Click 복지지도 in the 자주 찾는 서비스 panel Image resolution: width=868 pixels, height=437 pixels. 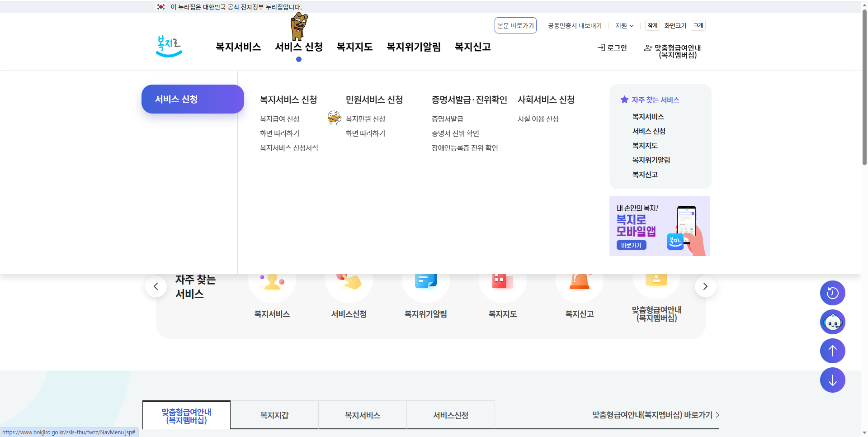coord(645,146)
